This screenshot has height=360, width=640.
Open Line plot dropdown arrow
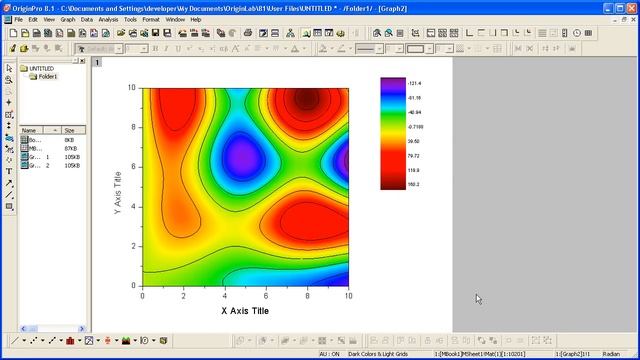pos(24,340)
